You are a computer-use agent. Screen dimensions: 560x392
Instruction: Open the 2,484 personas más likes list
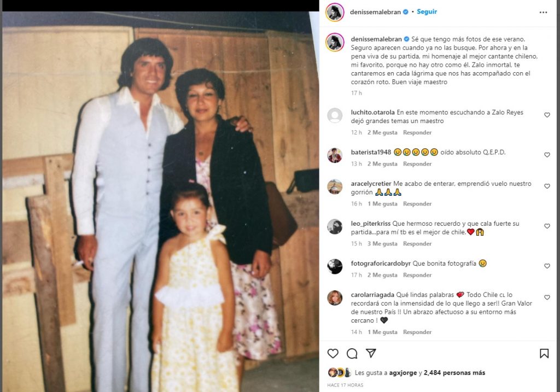tap(454, 373)
